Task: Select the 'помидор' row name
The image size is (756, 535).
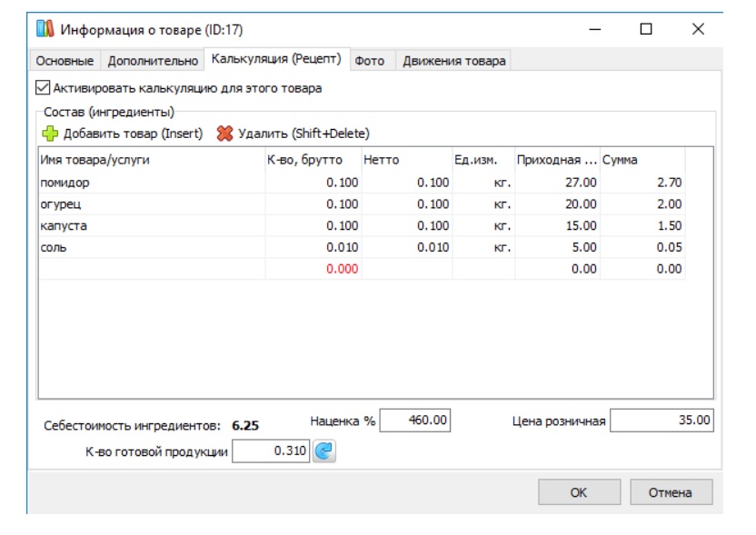Action: [65, 183]
